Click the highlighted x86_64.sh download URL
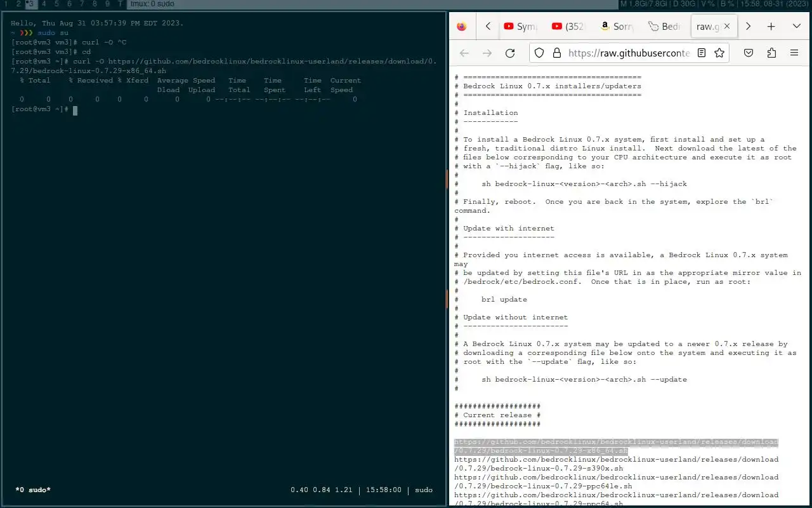Screen dimensions: 812x508 tap(616, 446)
